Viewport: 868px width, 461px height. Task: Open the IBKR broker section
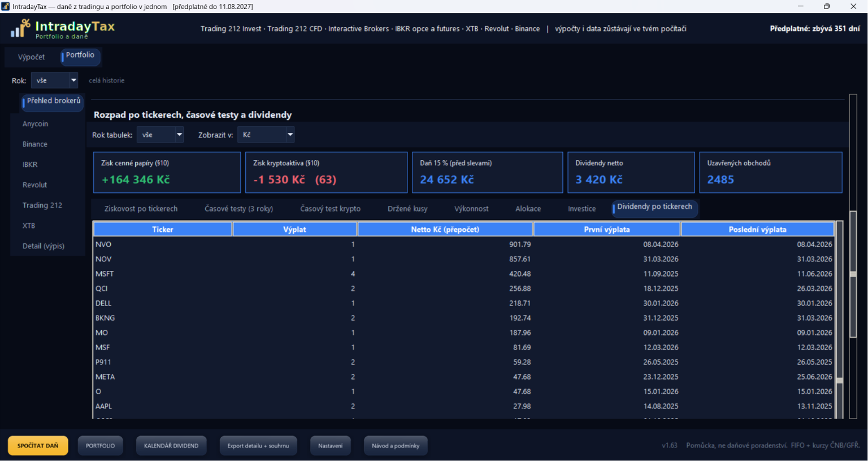click(30, 165)
